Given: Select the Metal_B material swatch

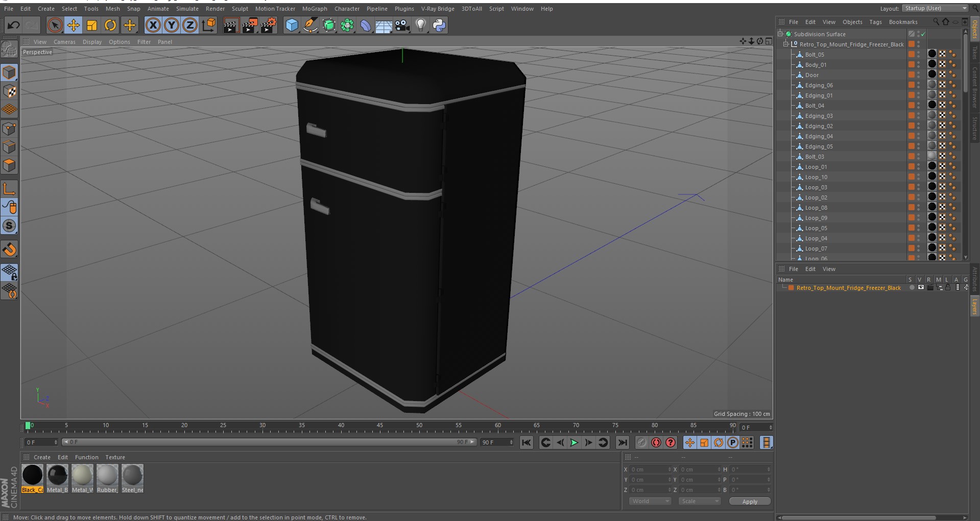Looking at the screenshot, I should (x=57, y=479).
